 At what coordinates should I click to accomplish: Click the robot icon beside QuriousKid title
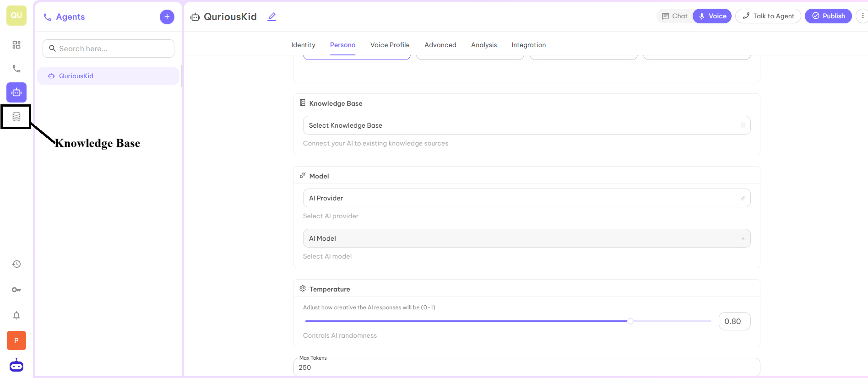pos(195,17)
